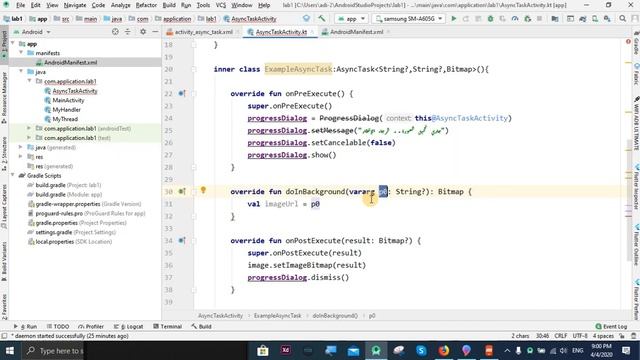Image resolution: width=640 pixels, height=360 pixels.
Task: Open the VCS menu
Action: (x=221, y=5)
